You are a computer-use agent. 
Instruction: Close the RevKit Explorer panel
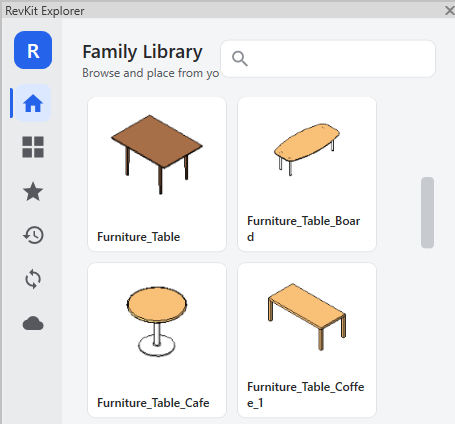tap(449, 11)
